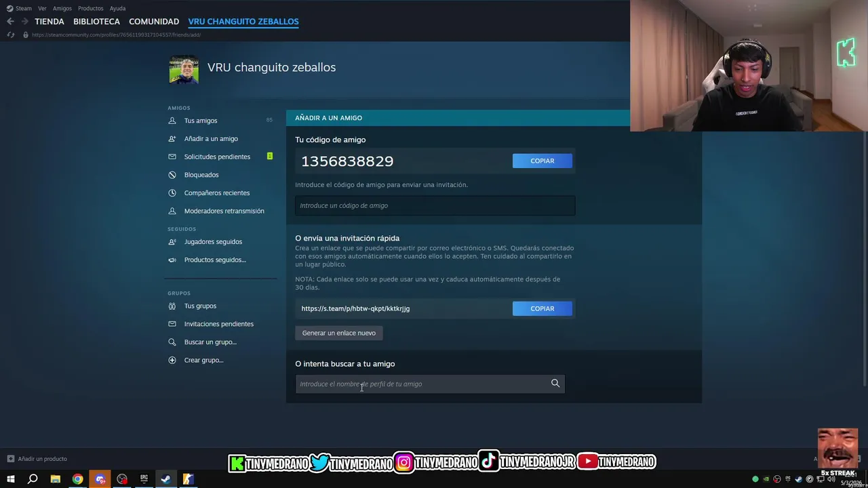Open Counter-Strike from the taskbar
Image resolution: width=868 pixels, height=488 pixels.
[188, 479]
